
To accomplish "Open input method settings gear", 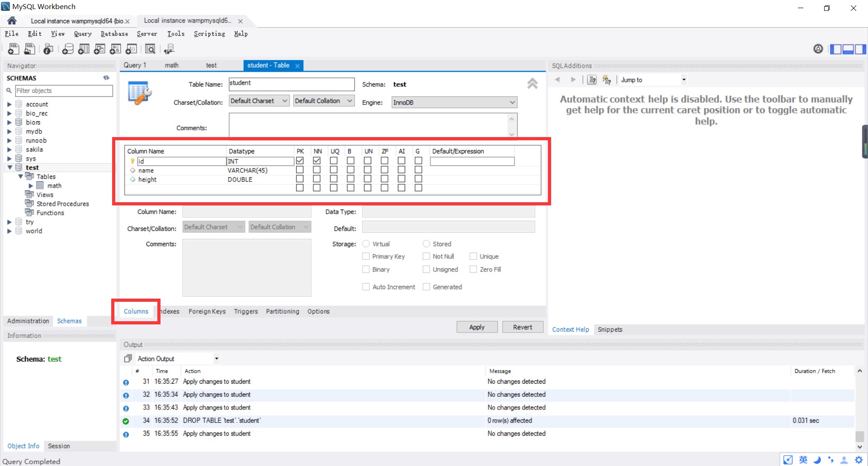I will click(859, 460).
